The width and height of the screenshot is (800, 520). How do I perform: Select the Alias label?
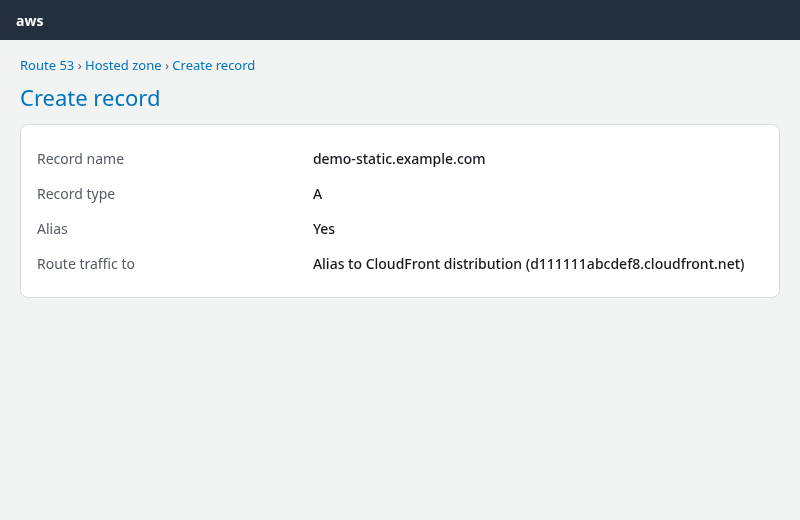[52, 229]
